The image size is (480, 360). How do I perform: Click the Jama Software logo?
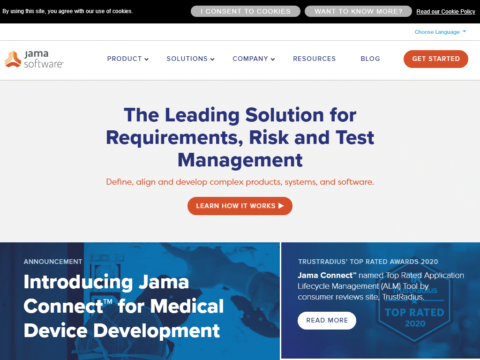pyautogui.click(x=34, y=59)
